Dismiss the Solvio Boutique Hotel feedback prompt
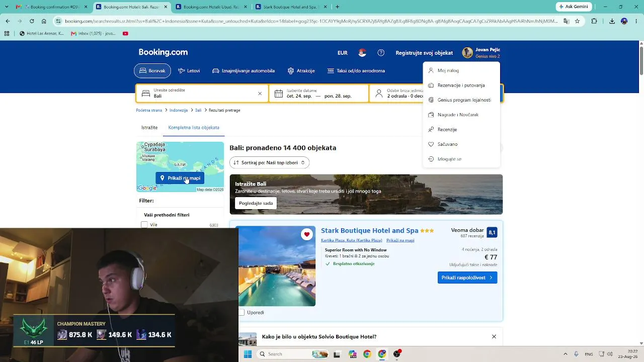 coord(494,336)
